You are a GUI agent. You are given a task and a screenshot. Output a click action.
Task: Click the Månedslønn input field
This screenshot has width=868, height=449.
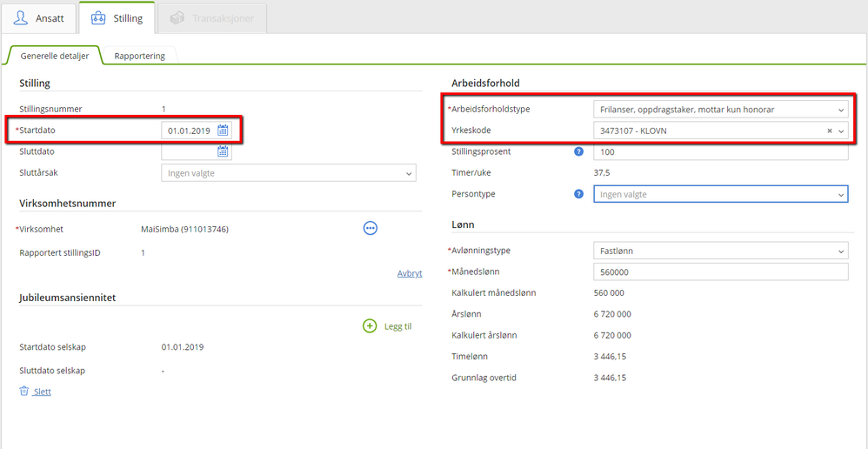click(x=720, y=271)
